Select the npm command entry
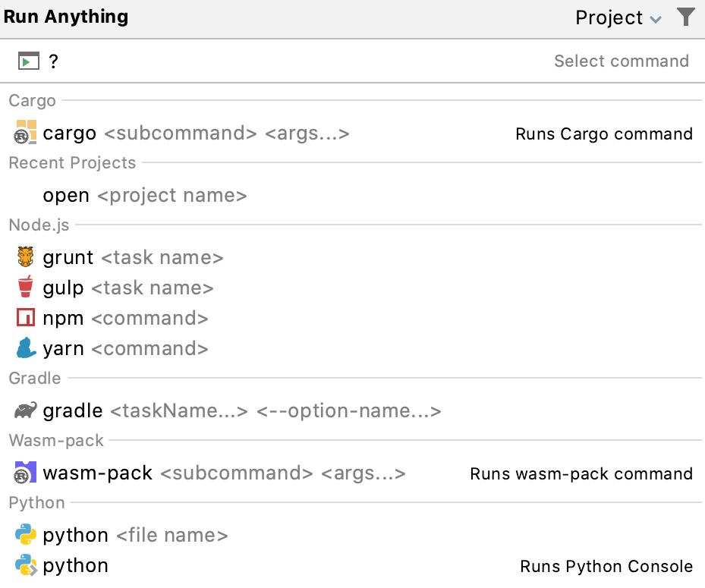Screen dimensions: 705x588 point(114,318)
